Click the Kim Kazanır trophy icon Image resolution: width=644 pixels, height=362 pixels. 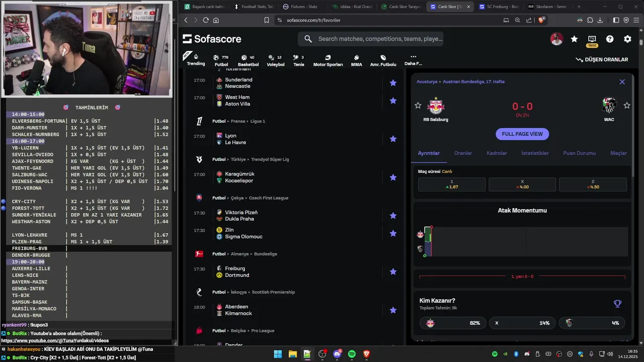[x=617, y=303]
